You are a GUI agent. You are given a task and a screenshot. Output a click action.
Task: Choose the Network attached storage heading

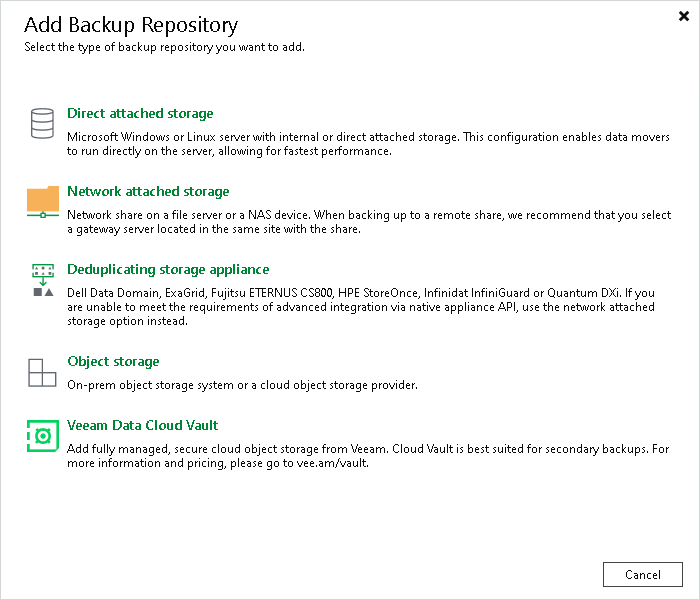[148, 192]
